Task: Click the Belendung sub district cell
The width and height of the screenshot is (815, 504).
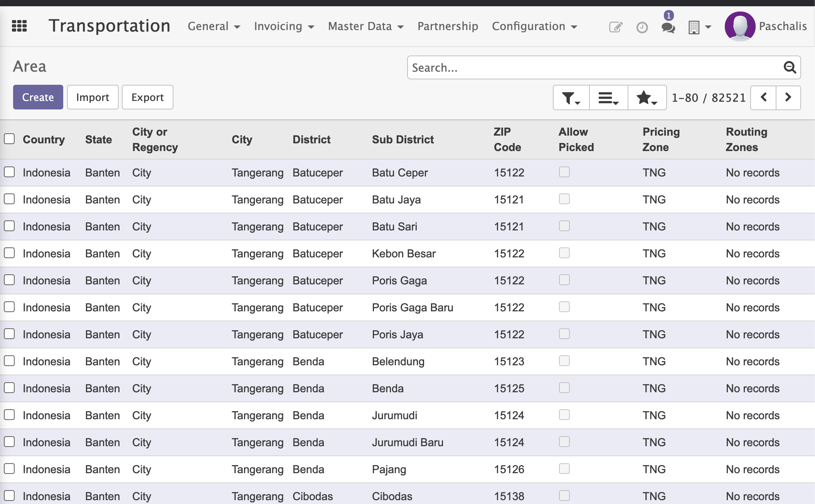Action: click(x=398, y=361)
